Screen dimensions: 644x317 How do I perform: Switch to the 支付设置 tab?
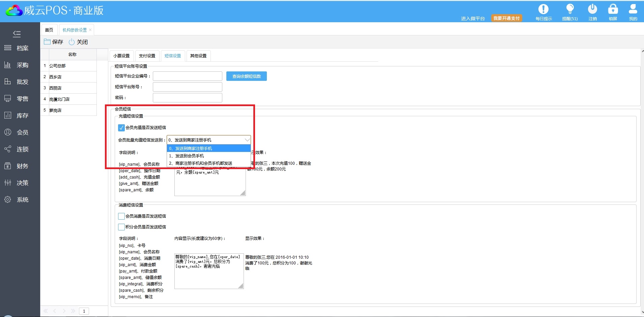[x=147, y=56]
